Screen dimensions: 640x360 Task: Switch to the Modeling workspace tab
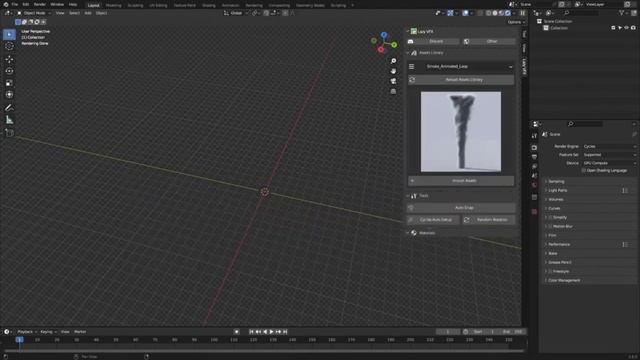[x=113, y=5]
